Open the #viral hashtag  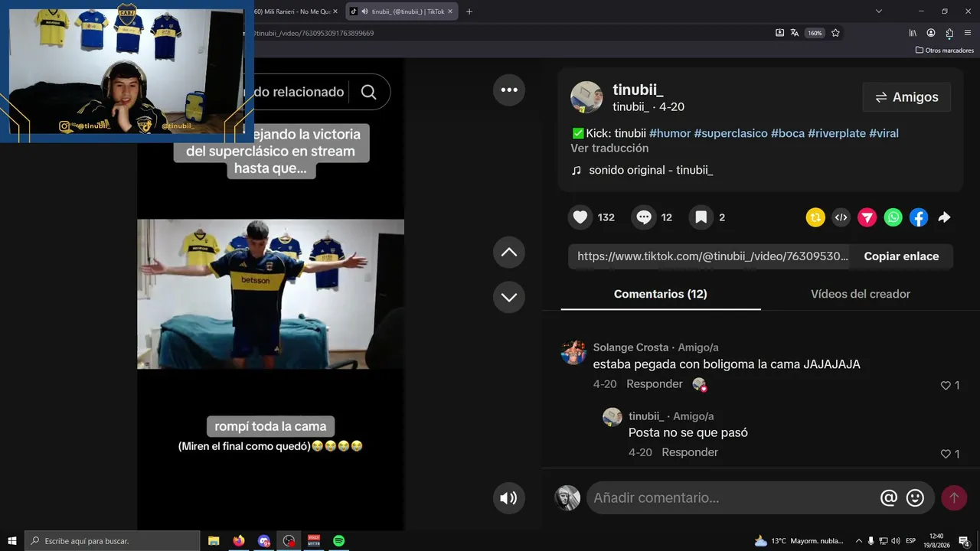pyautogui.click(x=884, y=133)
